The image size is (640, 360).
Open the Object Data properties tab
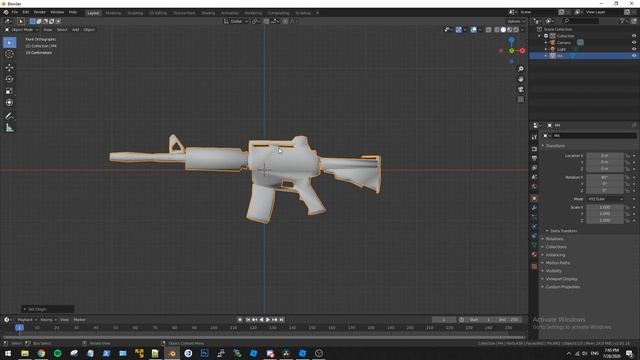tap(534, 245)
